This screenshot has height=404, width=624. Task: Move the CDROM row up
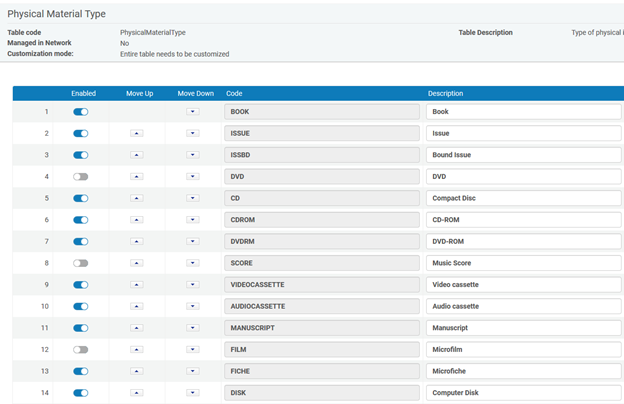tap(136, 220)
